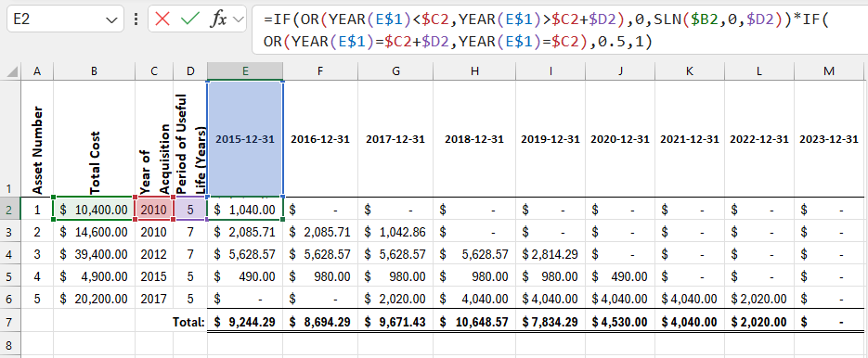Viewport: 868px width, 358px height.
Task: Select the 2012 acquisition year cell
Action: (154, 254)
